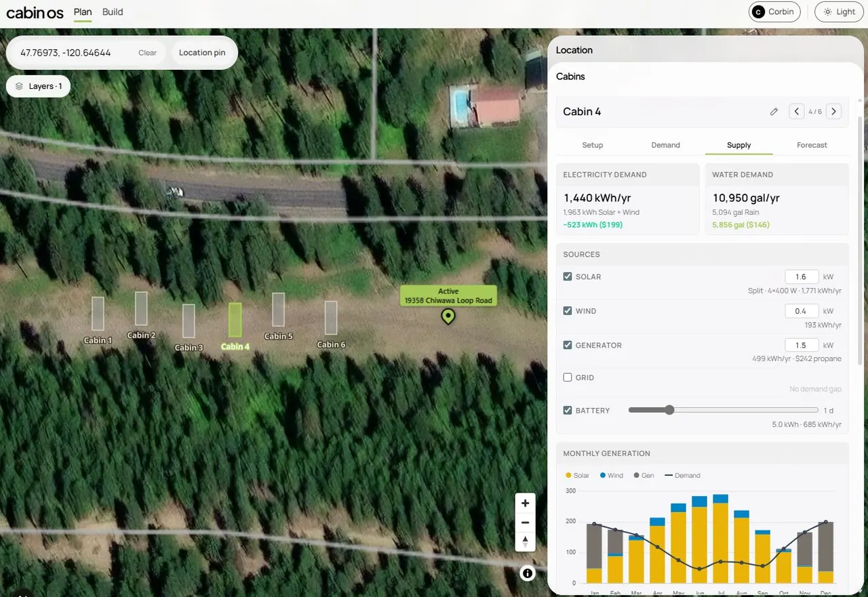Select Cabin 5 rectangle on the map
The height and width of the screenshot is (597, 868).
pos(278,310)
